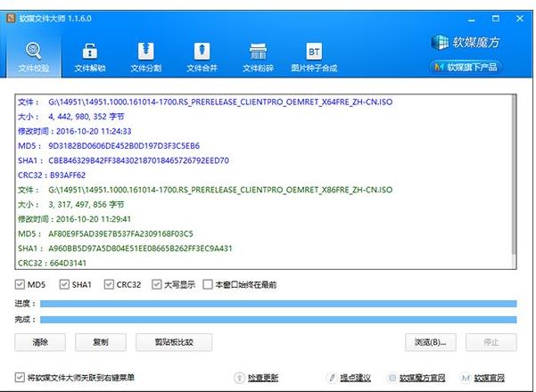
Task: Select the CRC32 value 664D3141
Action: [68, 263]
